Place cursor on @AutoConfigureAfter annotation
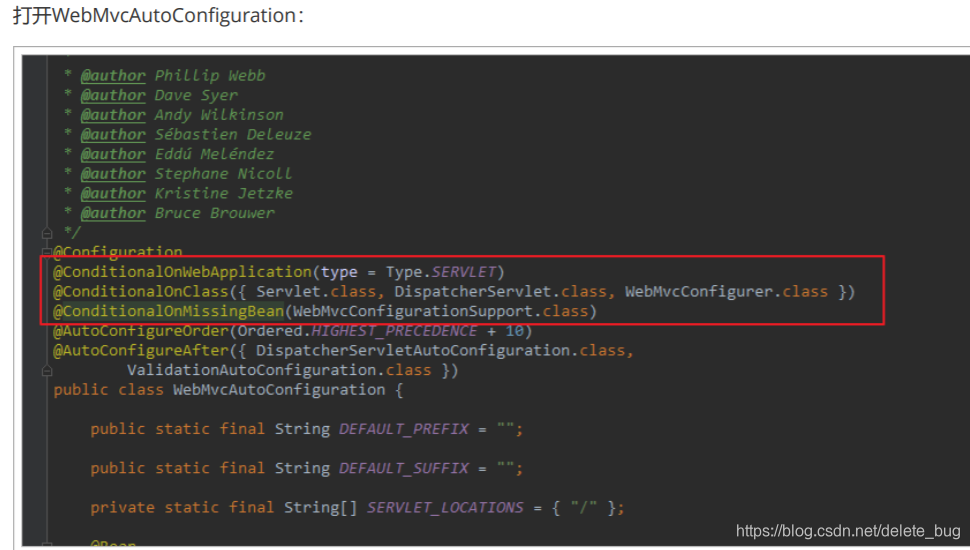The image size is (970, 550). point(141,351)
